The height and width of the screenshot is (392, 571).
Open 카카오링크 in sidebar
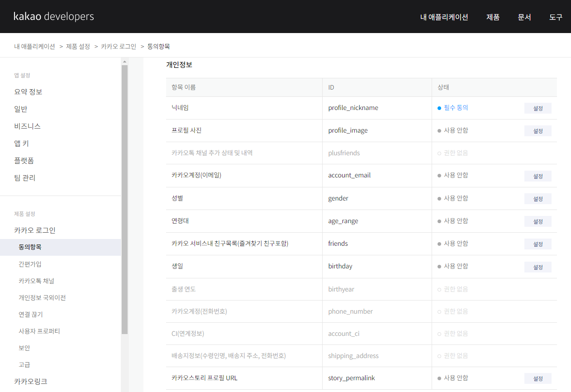(x=31, y=381)
